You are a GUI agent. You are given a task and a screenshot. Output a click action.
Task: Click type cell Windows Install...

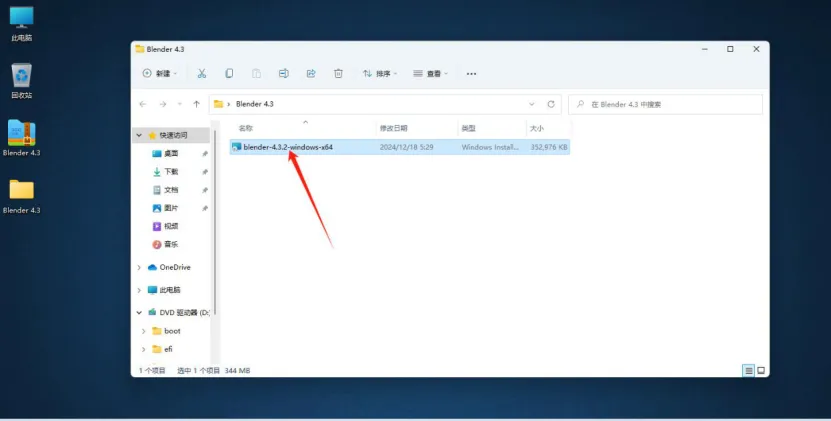tap(490, 147)
